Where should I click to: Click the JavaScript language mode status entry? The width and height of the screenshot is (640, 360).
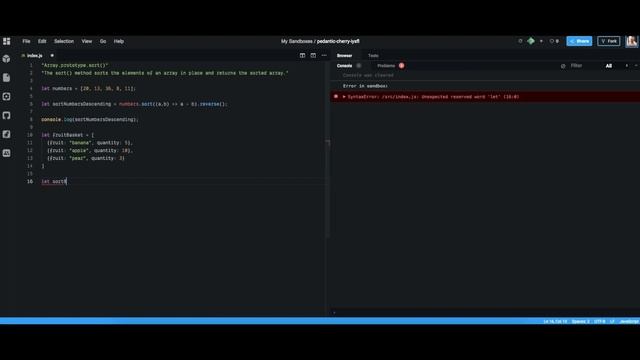coord(629,321)
